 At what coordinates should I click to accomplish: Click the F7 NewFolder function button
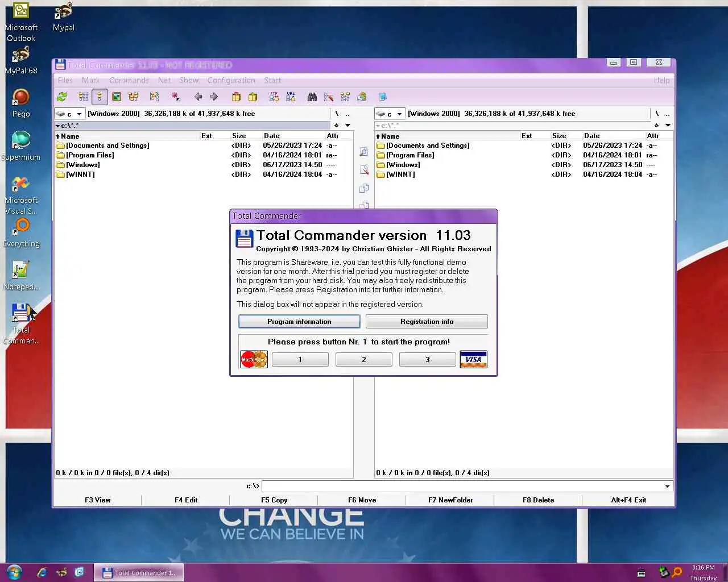pyautogui.click(x=450, y=500)
